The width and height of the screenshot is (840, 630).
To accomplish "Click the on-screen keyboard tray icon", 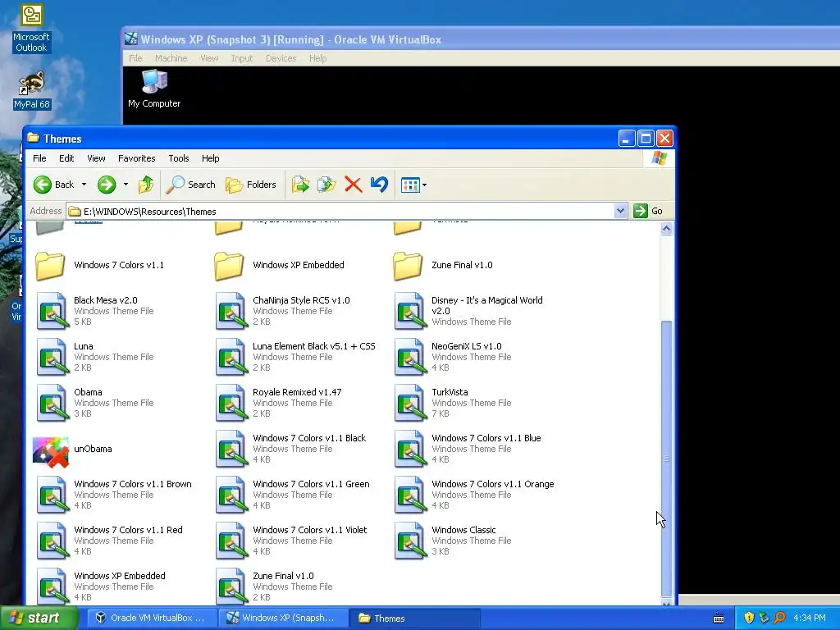I will (719, 619).
